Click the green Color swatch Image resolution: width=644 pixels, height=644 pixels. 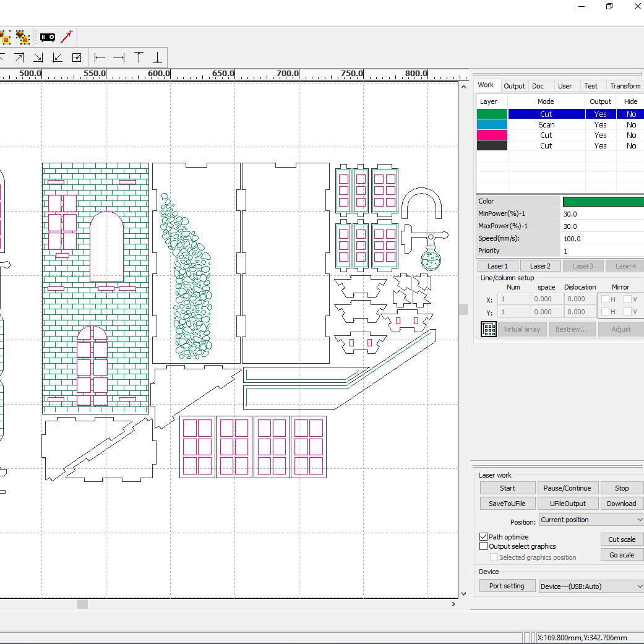coord(603,202)
